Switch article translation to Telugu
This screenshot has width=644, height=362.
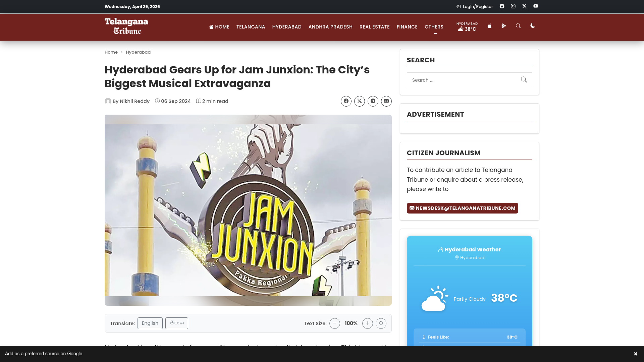click(x=177, y=323)
